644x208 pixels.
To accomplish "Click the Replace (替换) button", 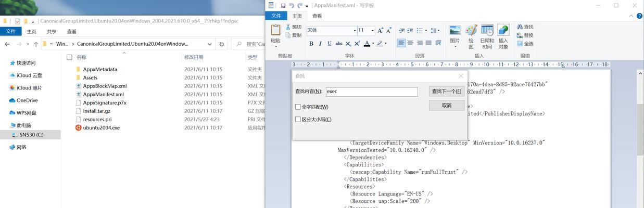I will point(525,35).
